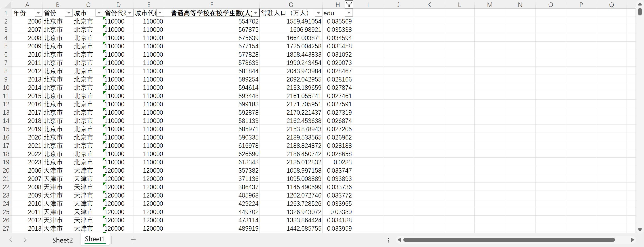
Task: Expand the 城市 filter dropdown
Action: [99, 13]
